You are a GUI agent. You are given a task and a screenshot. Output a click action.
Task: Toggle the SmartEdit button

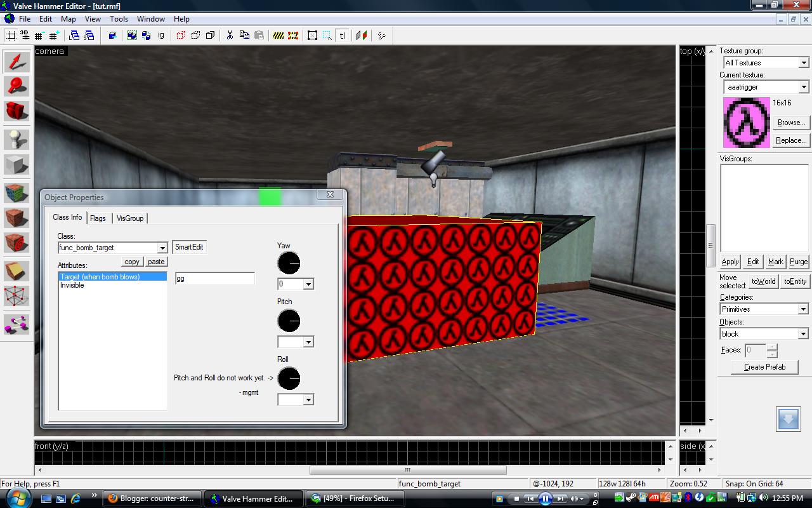[x=189, y=247]
